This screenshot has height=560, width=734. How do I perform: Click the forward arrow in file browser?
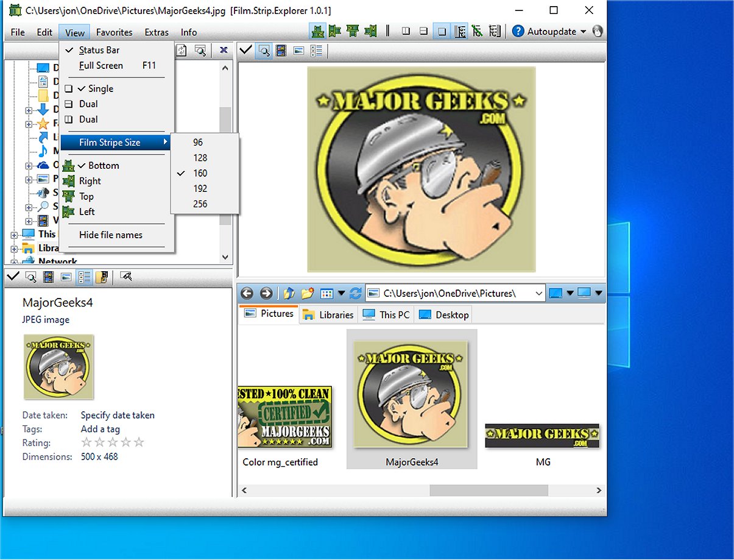point(266,294)
